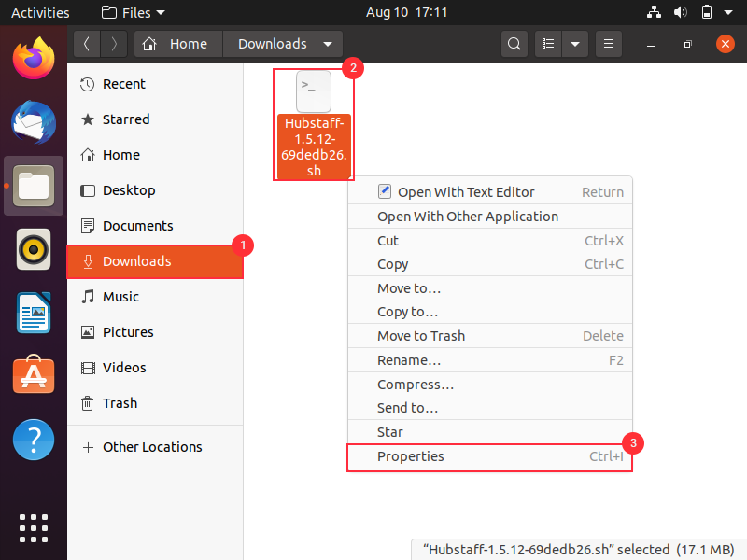The width and height of the screenshot is (747, 560).
Task: Choose Copy to… in context menu
Action: (x=490, y=312)
